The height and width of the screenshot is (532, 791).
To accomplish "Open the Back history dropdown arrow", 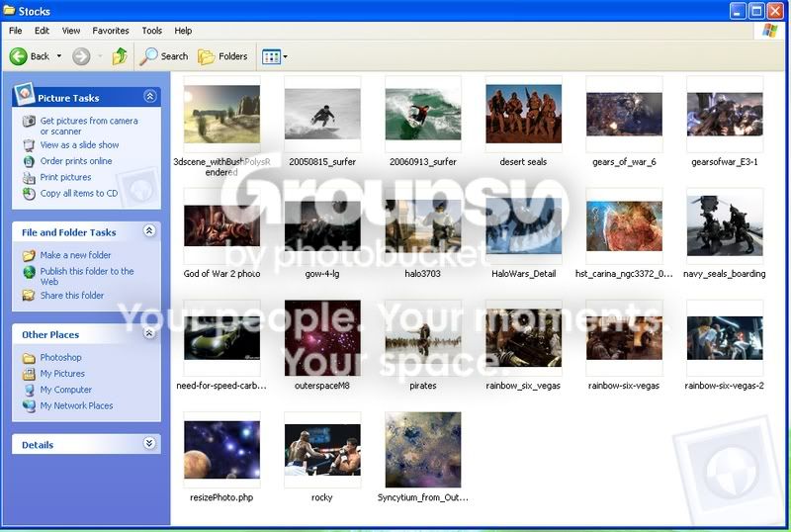I will pyautogui.click(x=59, y=56).
